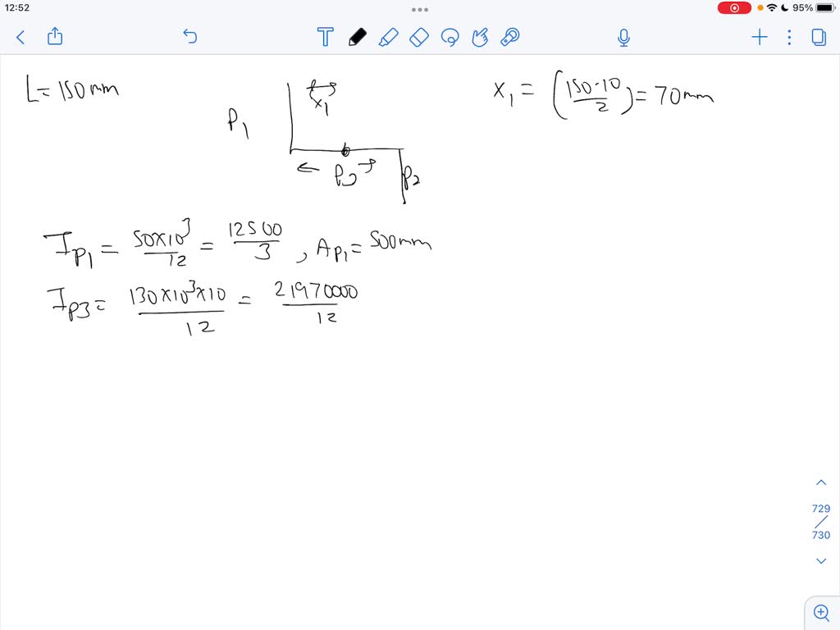Activate the zoom magnifier at bottom right
This screenshot has width=840, height=630.
(821, 612)
